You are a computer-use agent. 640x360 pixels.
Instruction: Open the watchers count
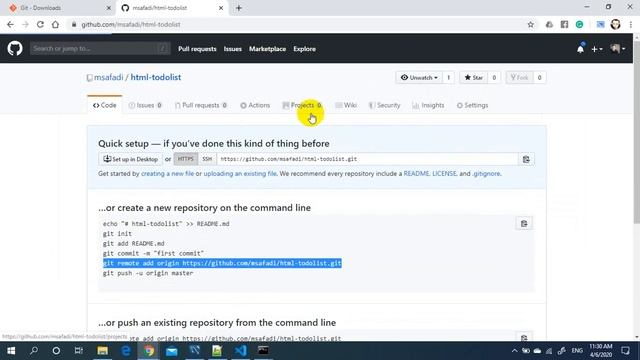click(x=449, y=78)
